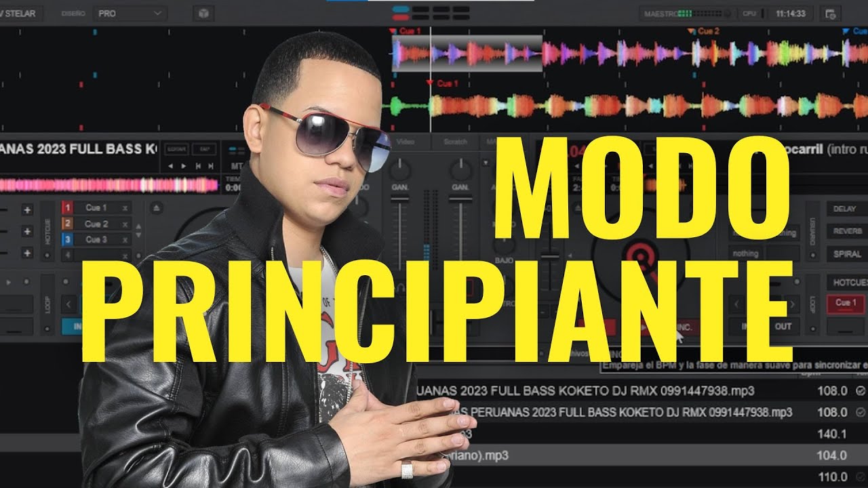The height and width of the screenshot is (488, 868).
Task: Click the 110.0 BPM value in browser
Action: pos(833,477)
